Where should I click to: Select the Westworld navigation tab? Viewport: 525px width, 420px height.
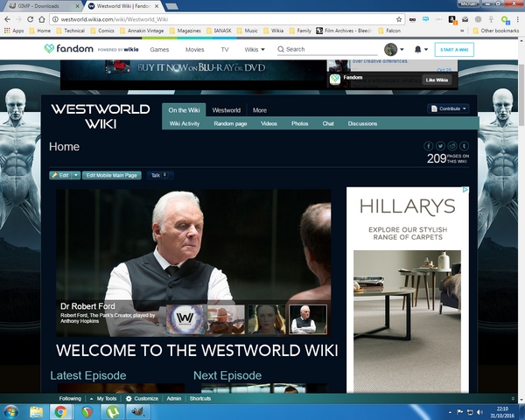[x=226, y=110]
